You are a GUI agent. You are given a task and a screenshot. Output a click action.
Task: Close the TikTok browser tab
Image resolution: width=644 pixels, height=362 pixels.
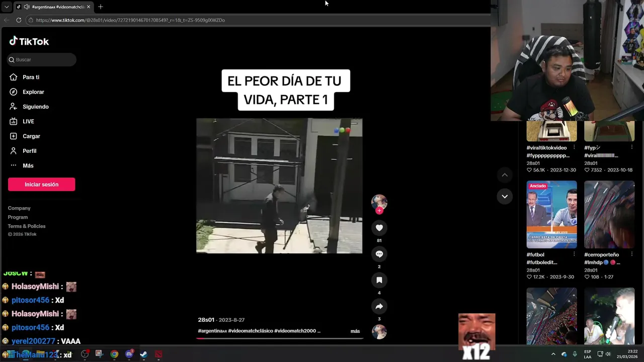point(89,7)
